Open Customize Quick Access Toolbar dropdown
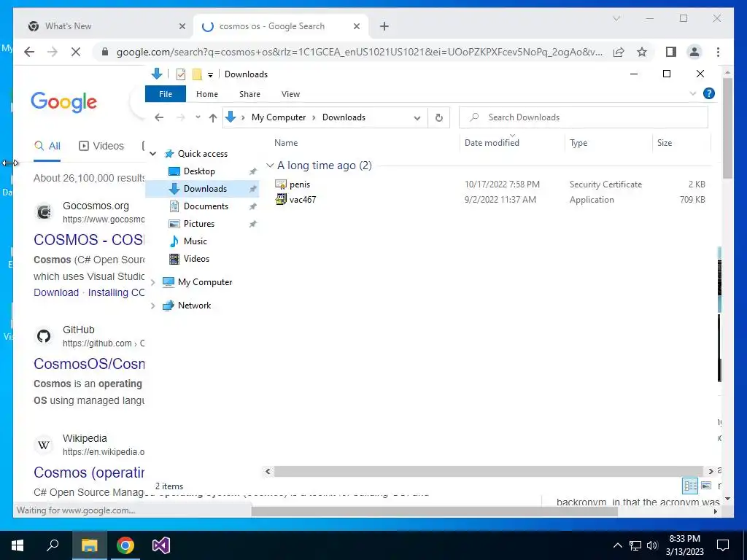 (x=210, y=75)
